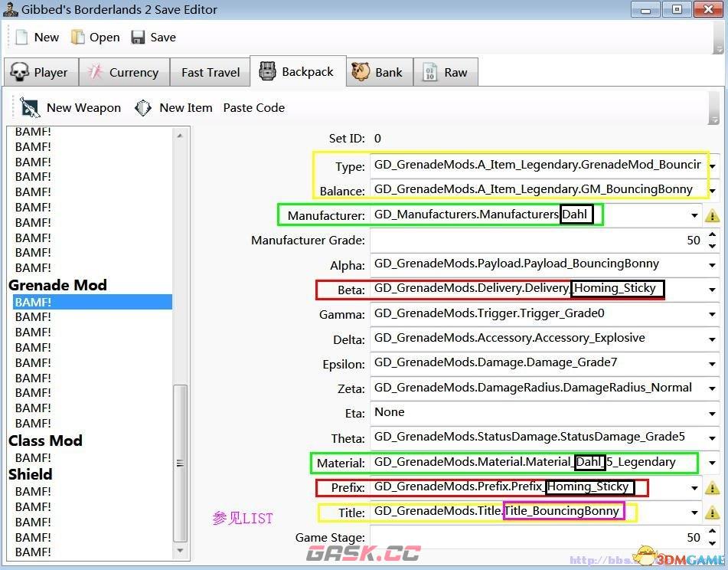Click warning icon next to Manufacturer field
The image size is (728, 570).
[x=712, y=215]
